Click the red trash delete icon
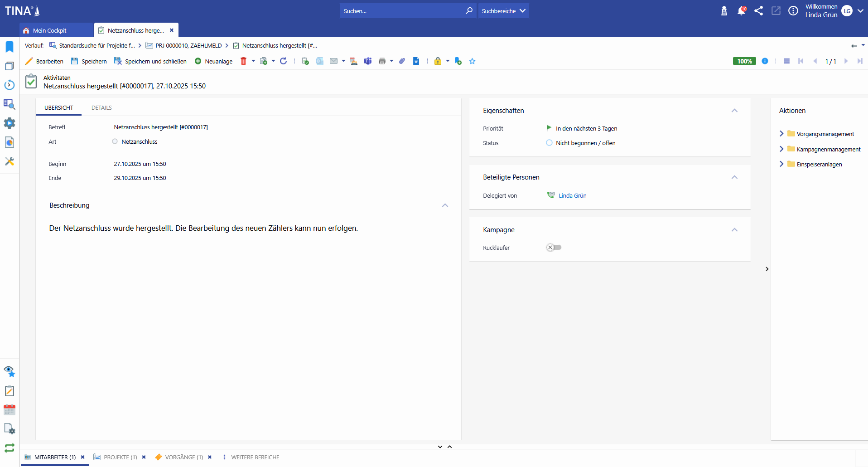 (243, 61)
